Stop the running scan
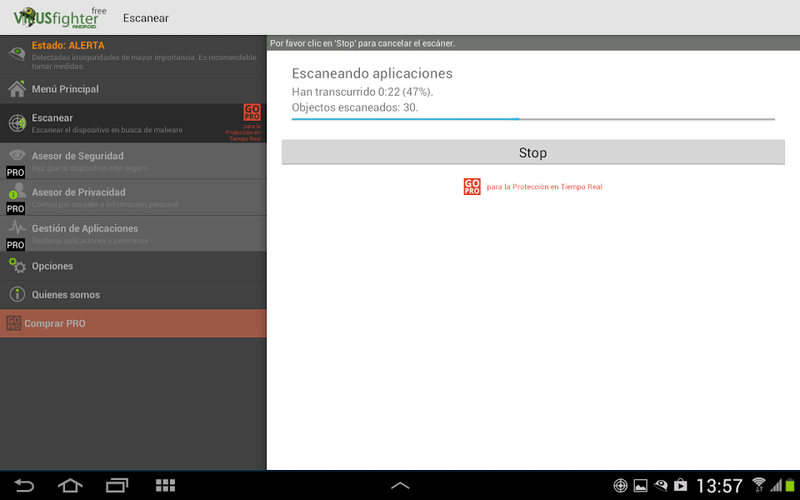Image resolution: width=800 pixels, height=500 pixels. [x=533, y=153]
